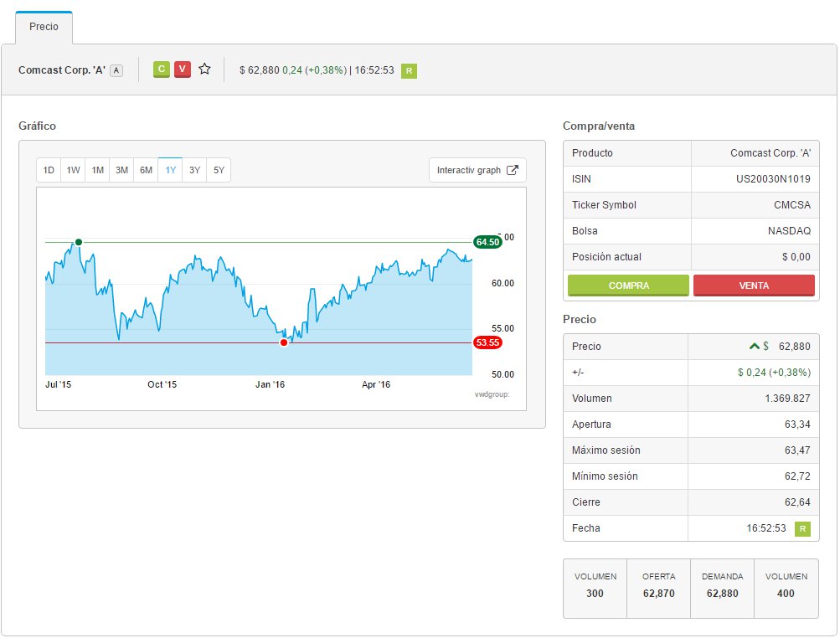Switch chart to 1D range

pos(49,170)
